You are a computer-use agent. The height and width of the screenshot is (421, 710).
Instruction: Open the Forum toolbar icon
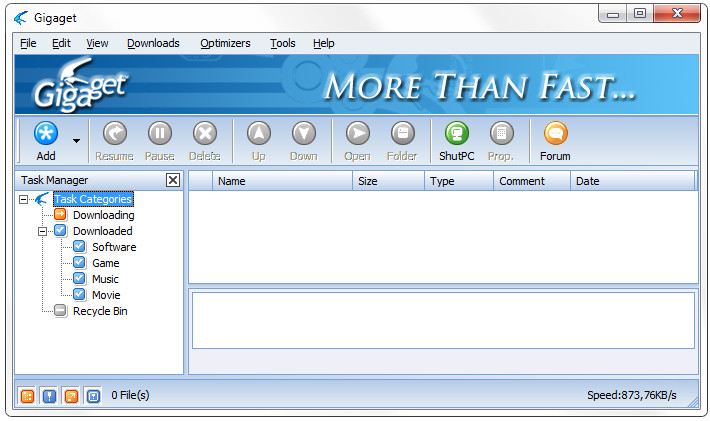555,134
